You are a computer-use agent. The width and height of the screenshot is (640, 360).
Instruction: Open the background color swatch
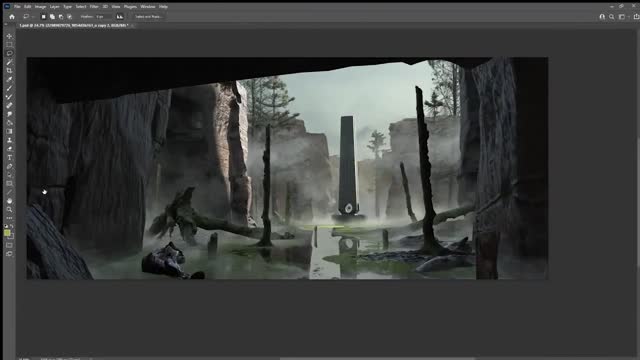pos(11,237)
